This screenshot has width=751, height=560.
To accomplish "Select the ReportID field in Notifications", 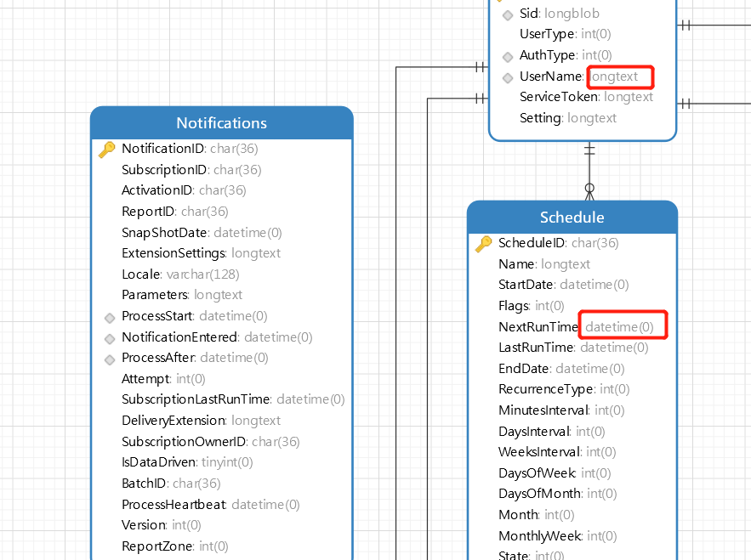I will pos(175,212).
